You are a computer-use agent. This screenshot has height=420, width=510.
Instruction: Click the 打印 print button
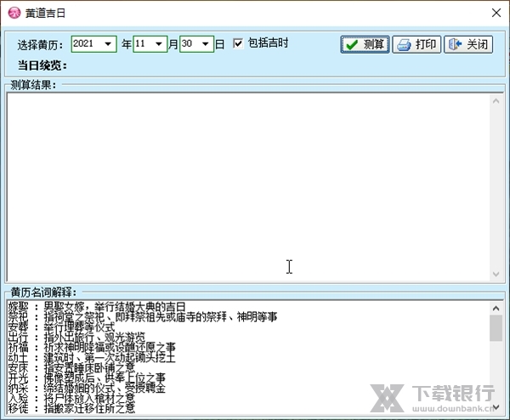(x=416, y=44)
